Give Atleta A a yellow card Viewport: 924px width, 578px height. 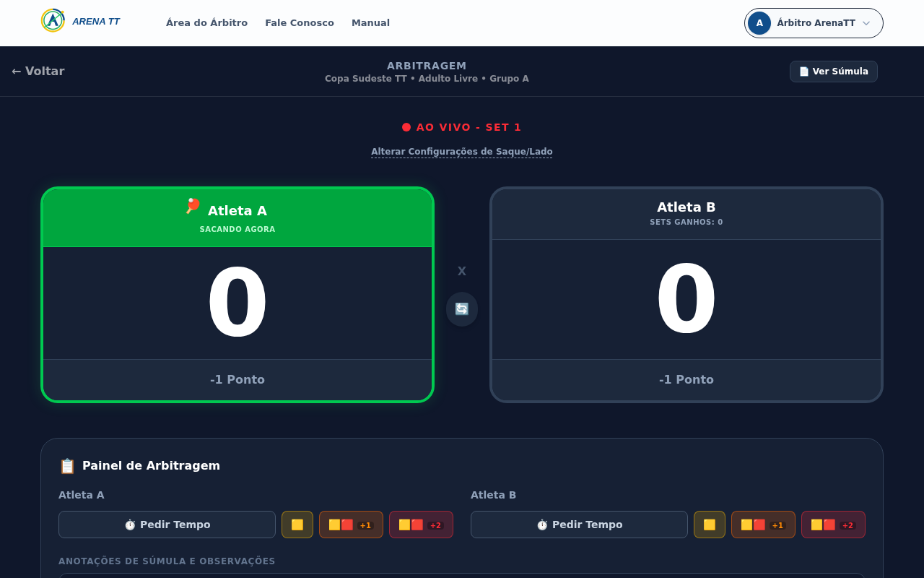[297, 525]
